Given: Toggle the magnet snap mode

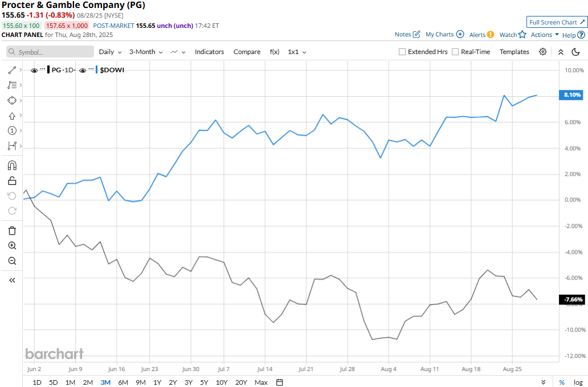Looking at the screenshot, I should point(12,165).
